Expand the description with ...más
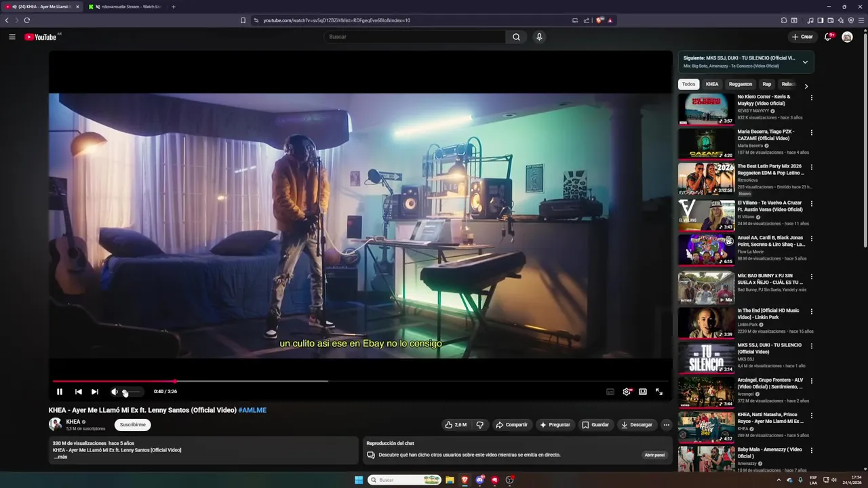The height and width of the screenshot is (488, 868). tap(61, 457)
